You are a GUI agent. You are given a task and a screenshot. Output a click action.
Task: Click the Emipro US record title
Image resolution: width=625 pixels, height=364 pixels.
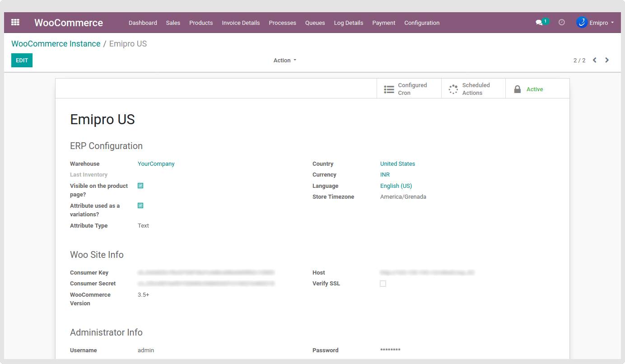[x=103, y=119]
